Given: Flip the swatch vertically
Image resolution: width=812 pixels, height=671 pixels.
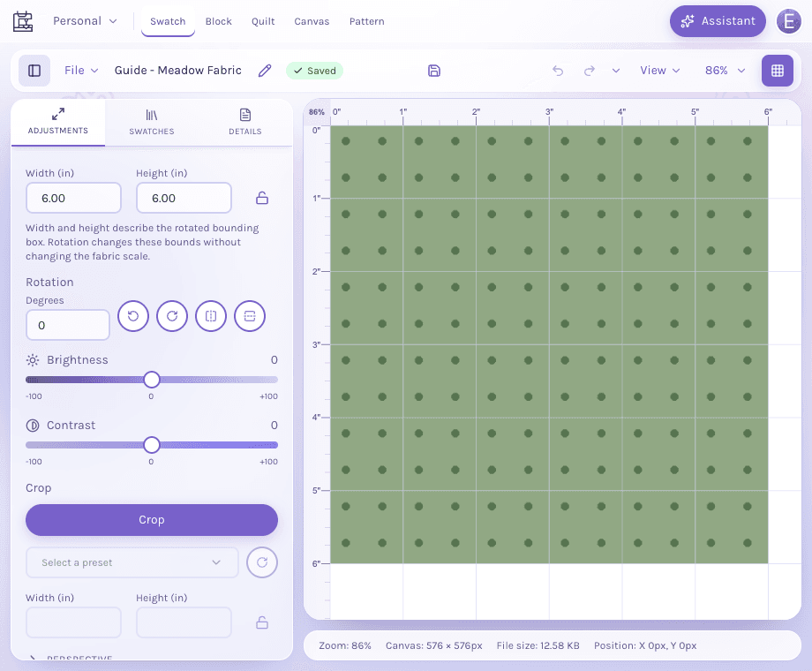Looking at the screenshot, I should [x=250, y=316].
